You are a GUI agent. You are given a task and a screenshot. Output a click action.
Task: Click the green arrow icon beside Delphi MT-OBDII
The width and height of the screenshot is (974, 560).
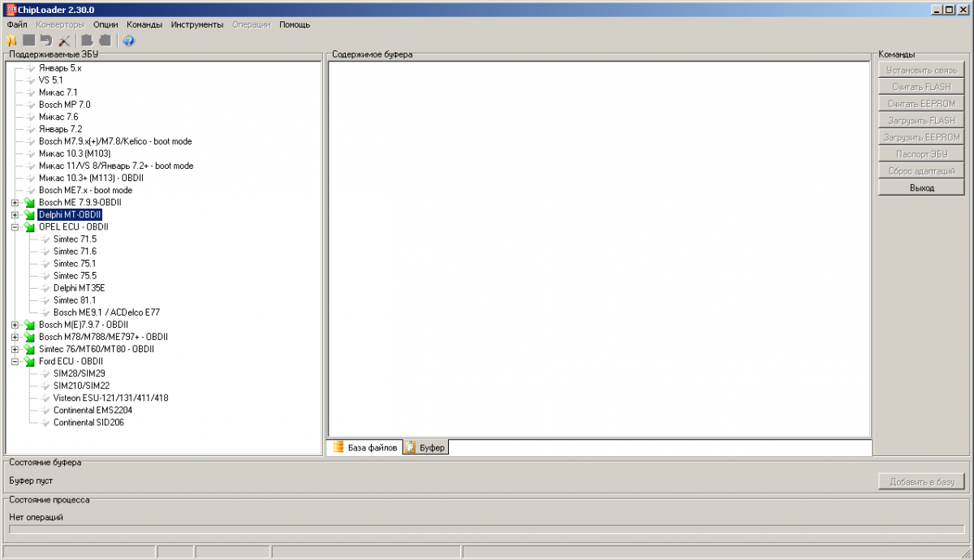[30, 214]
